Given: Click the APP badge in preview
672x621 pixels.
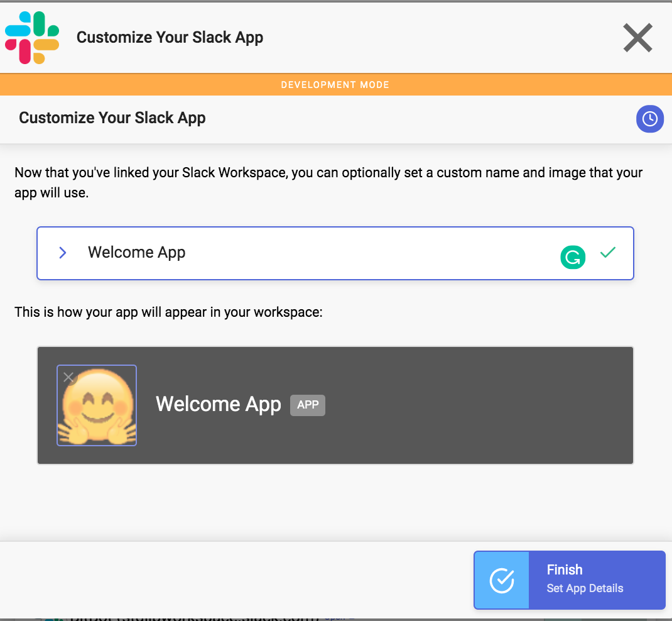Looking at the screenshot, I should (x=308, y=405).
